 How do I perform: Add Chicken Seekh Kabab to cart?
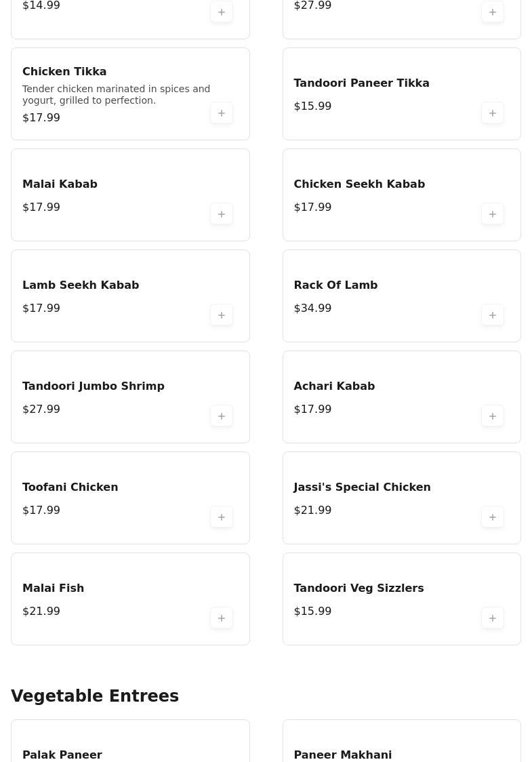493,214
